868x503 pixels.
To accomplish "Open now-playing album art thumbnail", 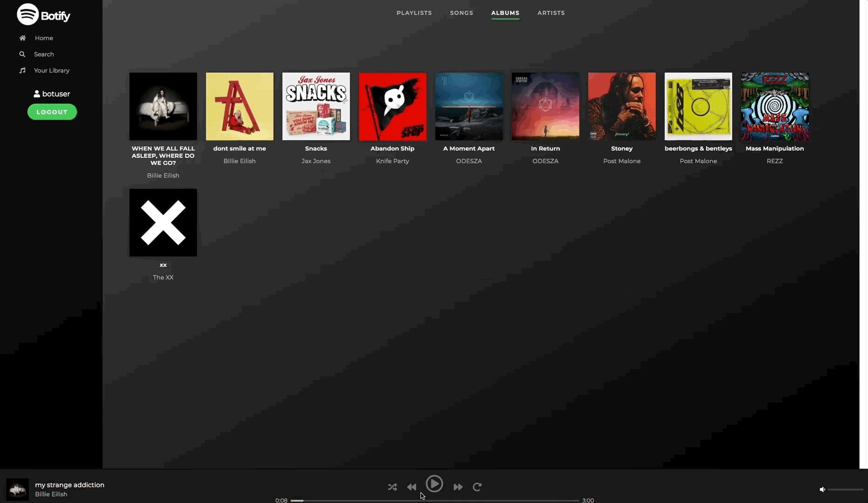I will point(18,489).
